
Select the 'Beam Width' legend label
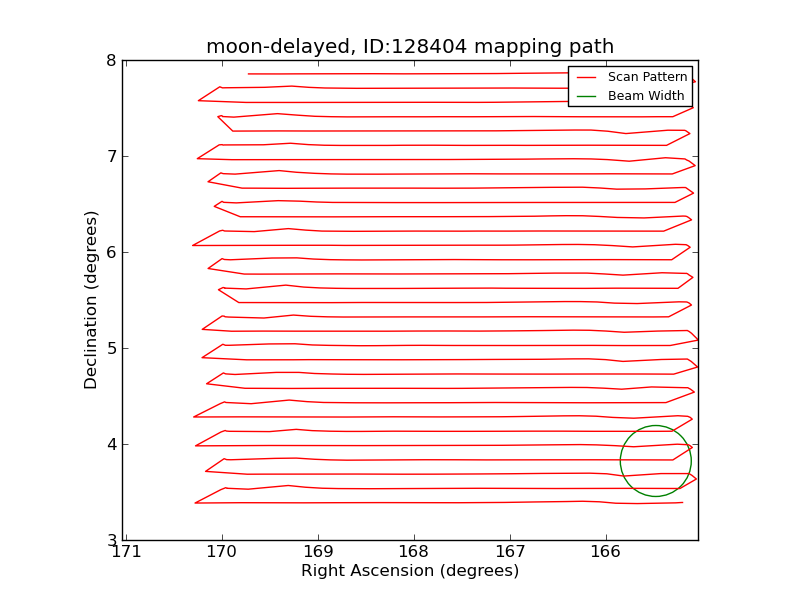[x=646, y=96]
